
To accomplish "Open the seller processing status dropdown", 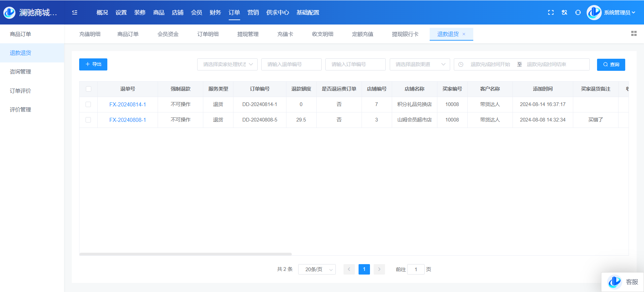I will coord(227,64).
